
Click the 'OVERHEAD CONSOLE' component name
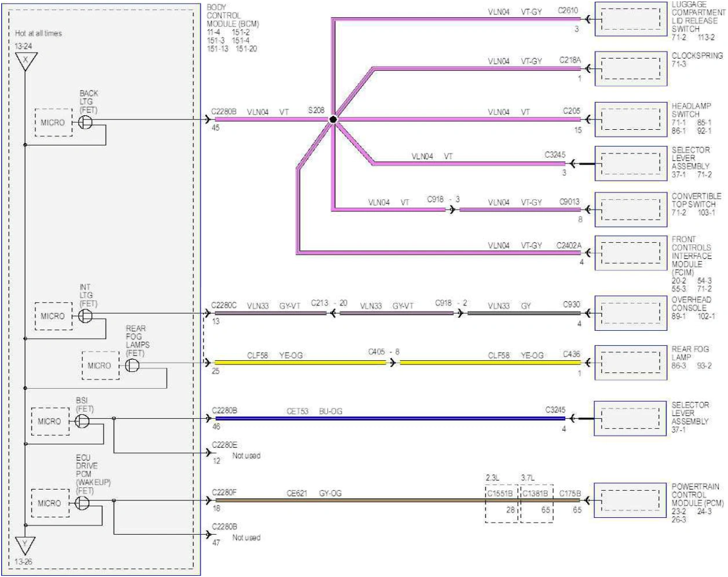(x=692, y=304)
